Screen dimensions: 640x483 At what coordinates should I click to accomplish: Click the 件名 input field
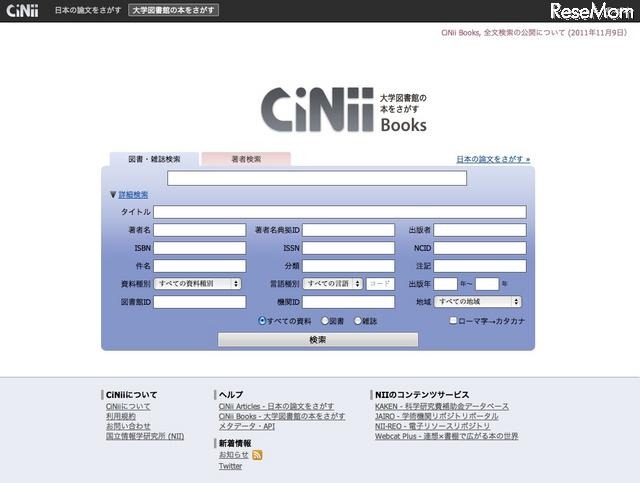pyautogui.click(x=200, y=266)
